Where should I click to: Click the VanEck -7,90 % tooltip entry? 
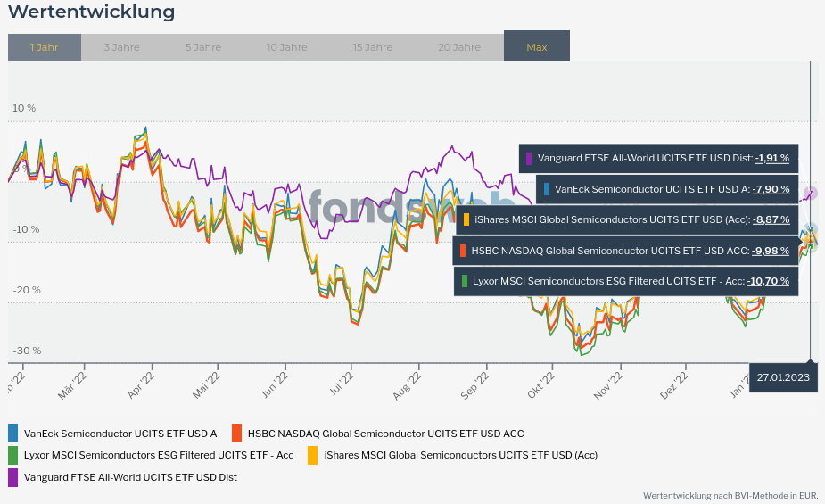click(667, 189)
